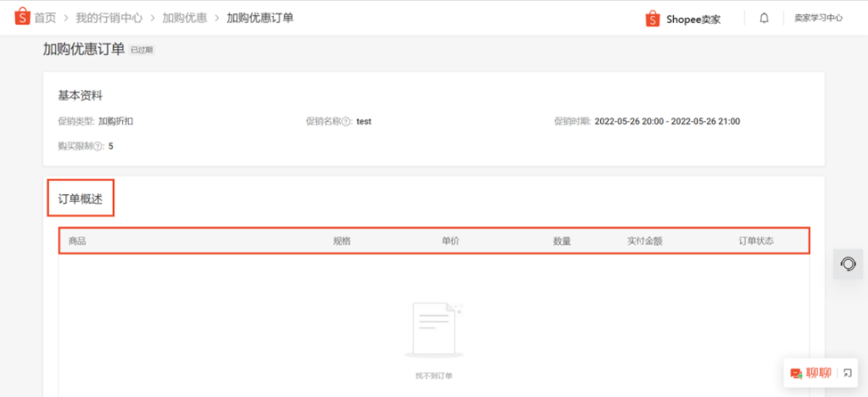Open 卖家学习中心 link

[x=818, y=19]
